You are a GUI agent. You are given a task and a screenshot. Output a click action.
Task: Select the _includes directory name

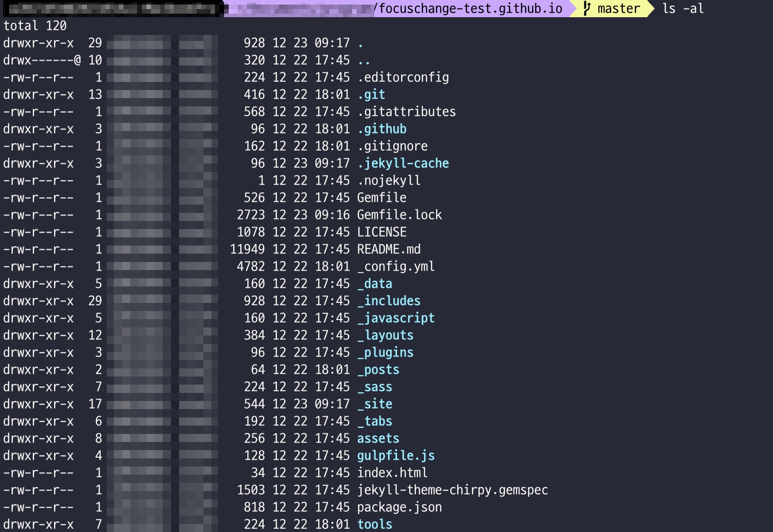pos(389,301)
